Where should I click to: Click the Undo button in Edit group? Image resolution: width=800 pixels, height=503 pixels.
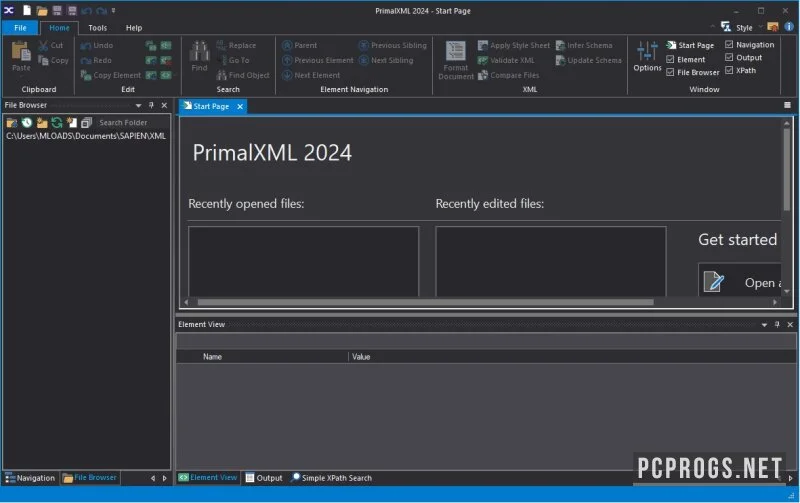click(97, 45)
